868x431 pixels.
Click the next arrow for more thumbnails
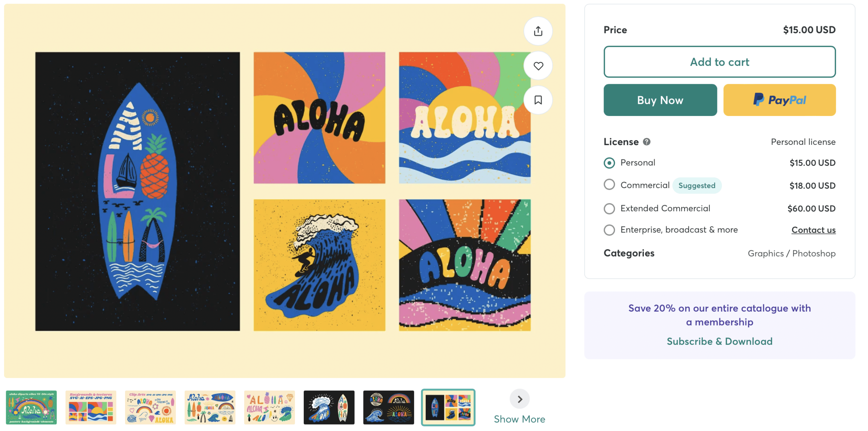pos(519,399)
